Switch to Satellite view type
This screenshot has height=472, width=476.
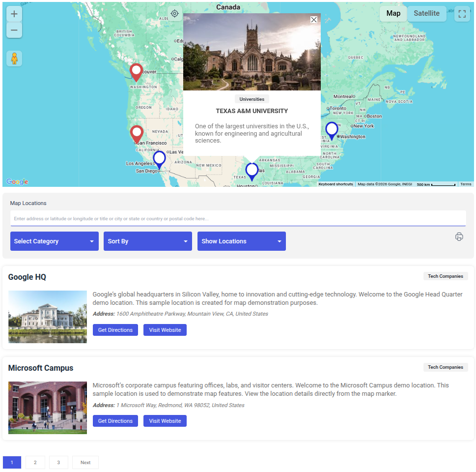click(426, 13)
